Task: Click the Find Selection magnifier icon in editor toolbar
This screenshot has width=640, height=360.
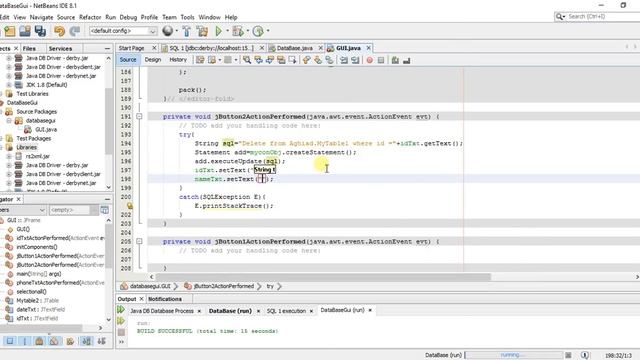Action: (x=247, y=60)
